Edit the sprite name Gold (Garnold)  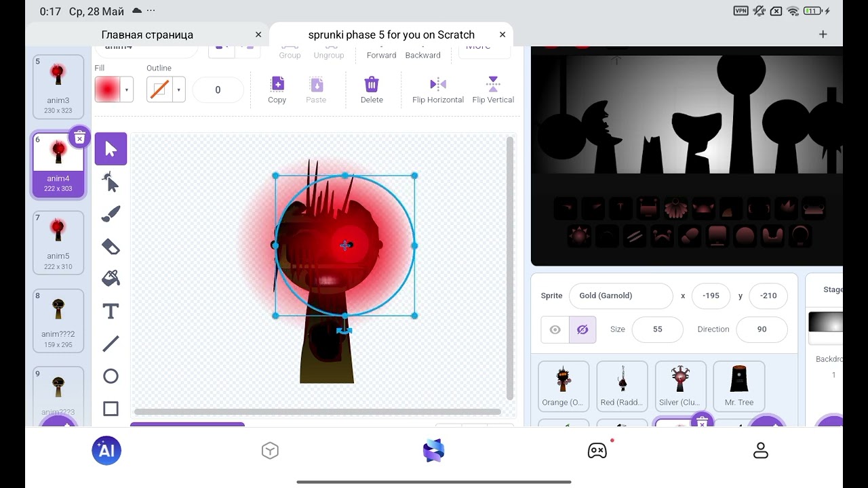(x=620, y=296)
